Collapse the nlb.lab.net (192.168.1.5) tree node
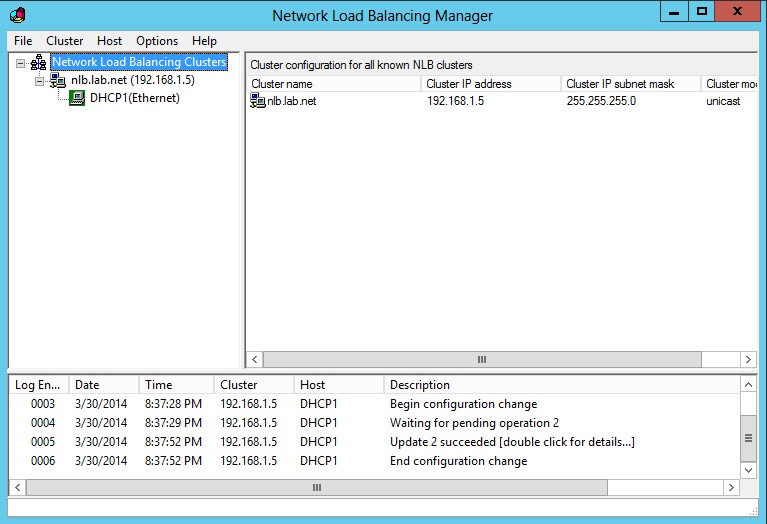Screen dimensions: 767x524 coord(40,81)
